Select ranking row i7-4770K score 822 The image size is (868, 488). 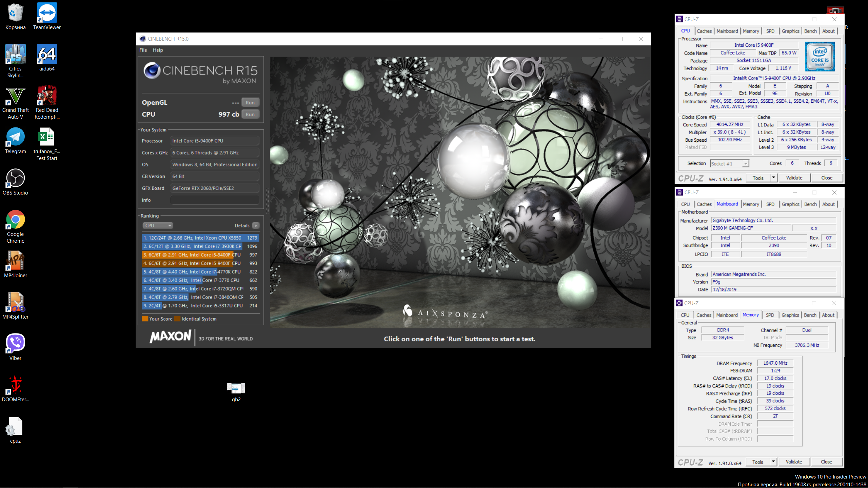point(200,272)
